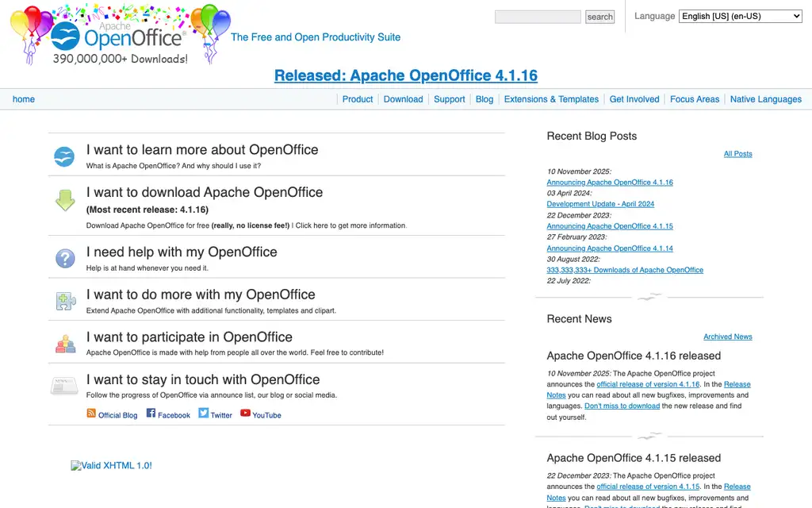812x508 pixels.
Task: Open Release Notes link in 4.1.16 news
Action: (x=737, y=385)
